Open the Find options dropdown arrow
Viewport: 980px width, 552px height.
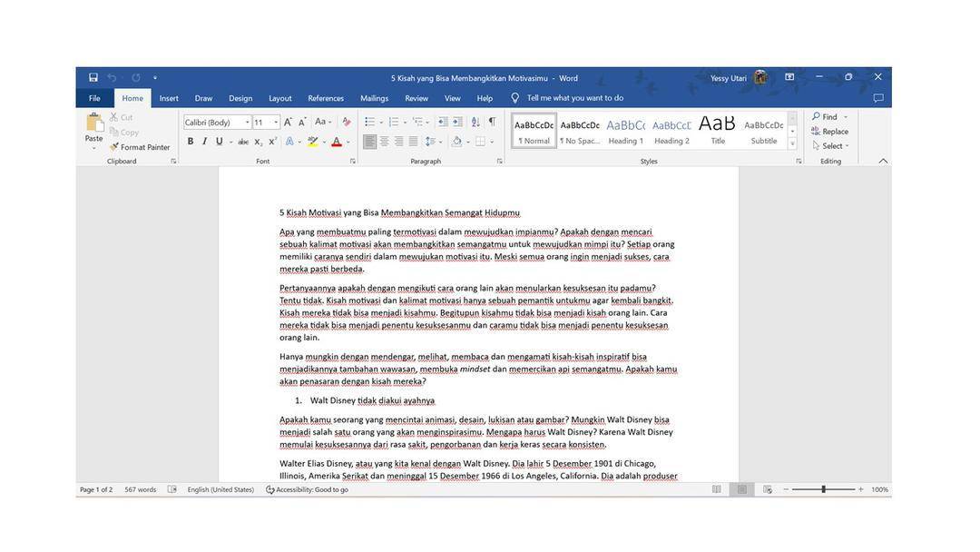click(x=846, y=117)
